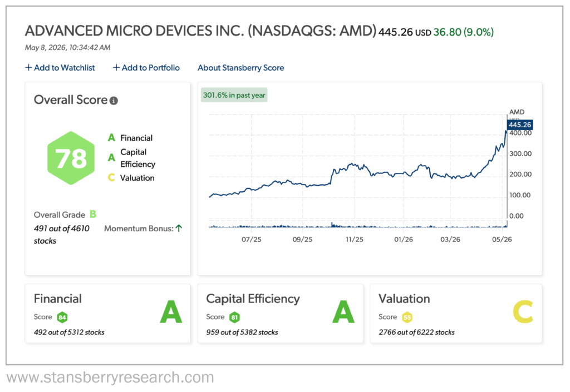Click the Overall Score info icon
This screenshot has height=392, width=570.
tap(114, 101)
